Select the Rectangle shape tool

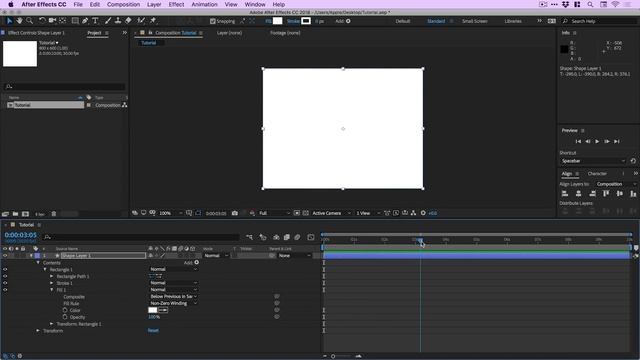[x=75, y=21]
